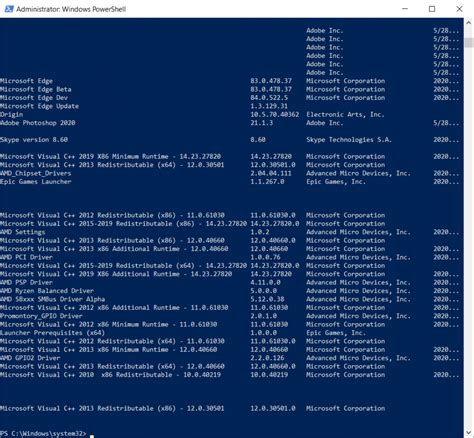Click version '4.11.0.0' value

click(265, 282)
